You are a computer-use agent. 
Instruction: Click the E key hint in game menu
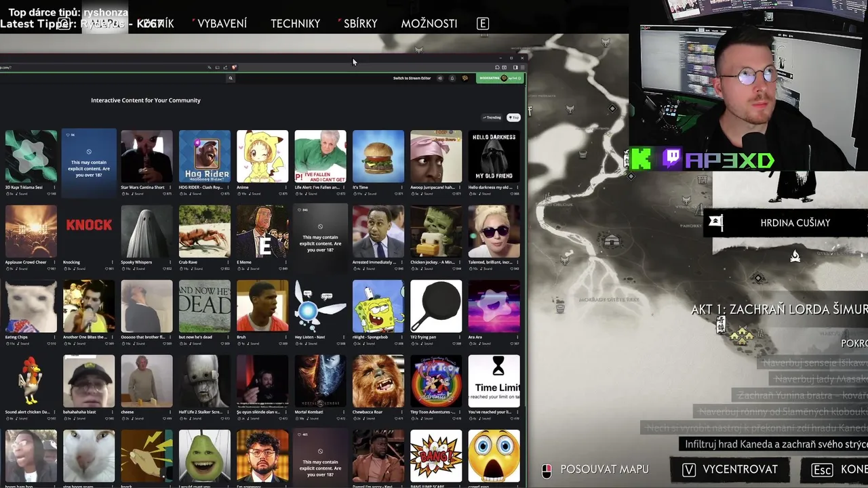tap(483, 23)
